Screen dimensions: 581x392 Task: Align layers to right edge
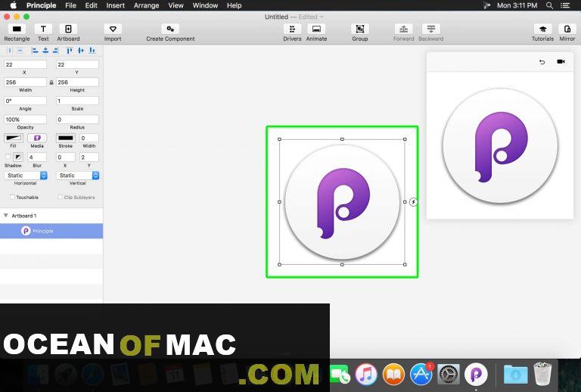55,51
